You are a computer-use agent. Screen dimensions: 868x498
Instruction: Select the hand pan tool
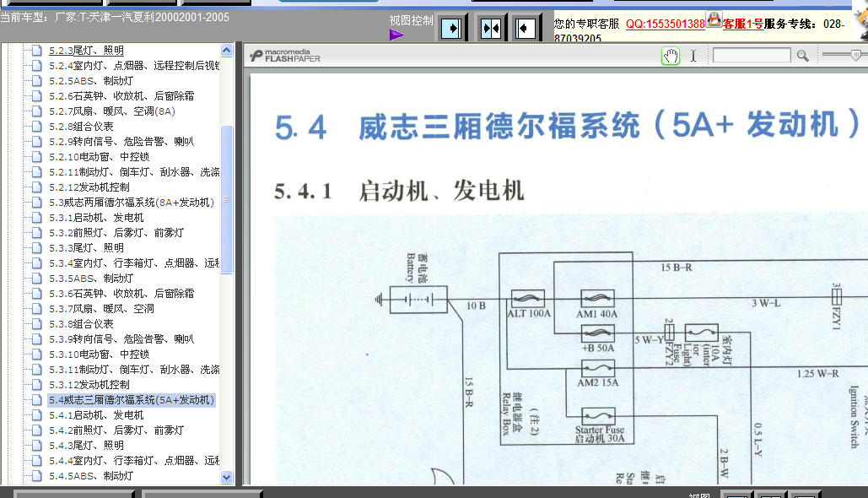(671, 56)
